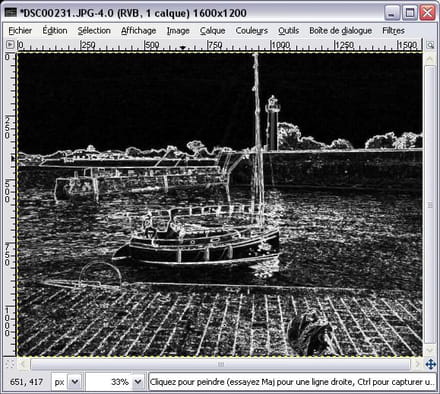Click the vertical scrollbar up arrow
This screenshot has height=394, width=440.
(x=430, y=59)
